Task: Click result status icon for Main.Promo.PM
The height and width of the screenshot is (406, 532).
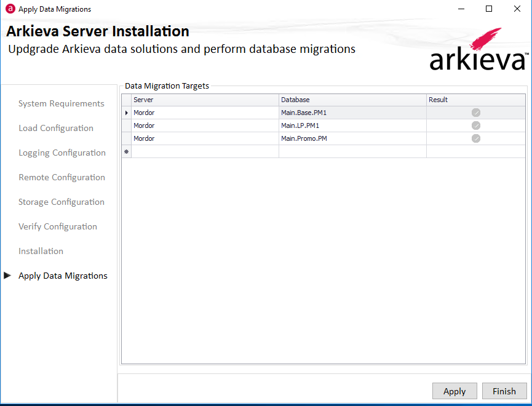Action: pyautogui.click(x=475, y=138)
